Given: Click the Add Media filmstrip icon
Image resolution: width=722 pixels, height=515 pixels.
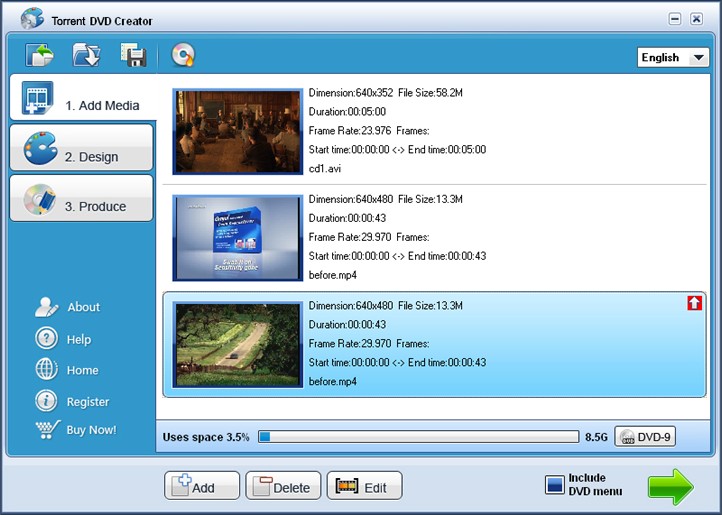Looking at the screenshot, I should pos(38,98).
